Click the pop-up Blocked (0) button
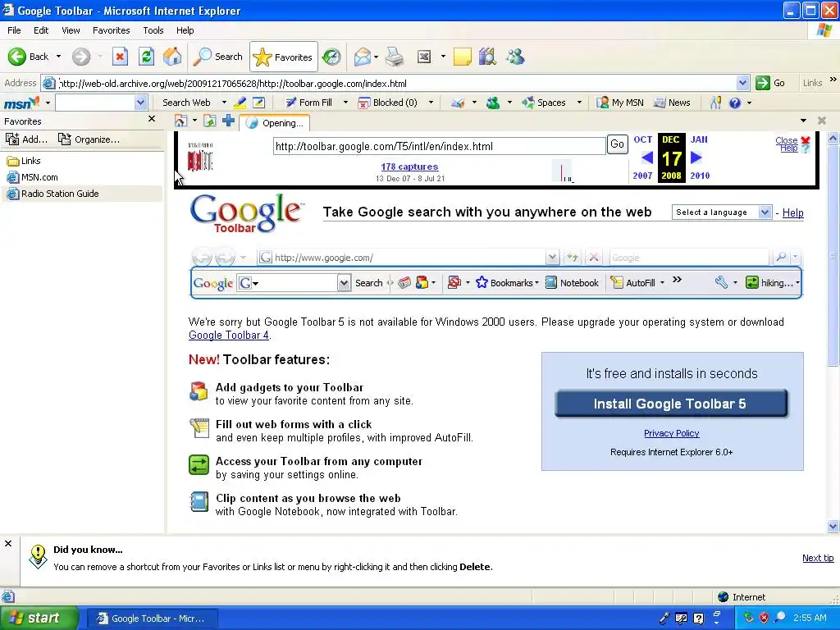This screenshot has height=630, width=840. [x=388, y=103]
